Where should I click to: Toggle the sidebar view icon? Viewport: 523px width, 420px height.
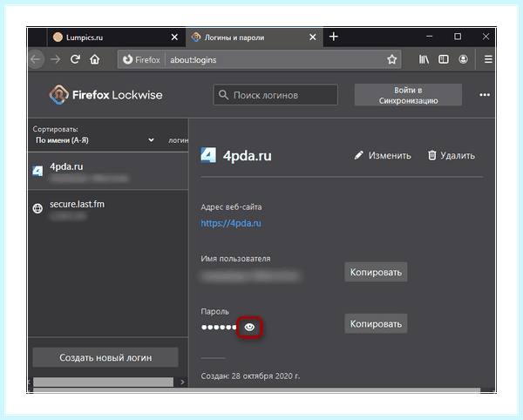click(444, 59)
